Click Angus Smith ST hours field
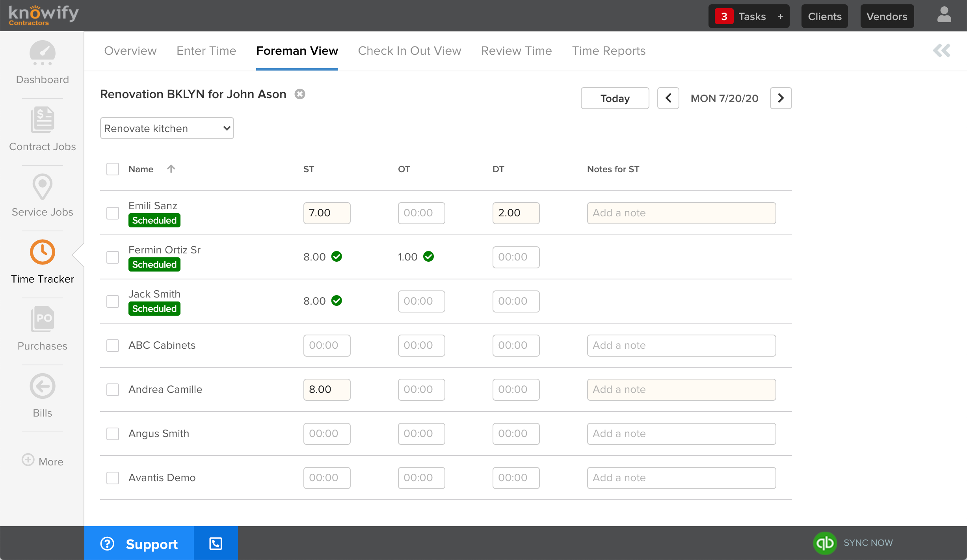The image size is (967, 560). click(x=327, y=434)
